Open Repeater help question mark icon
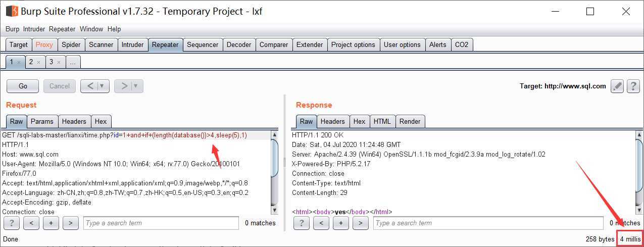 click(633, 86)
